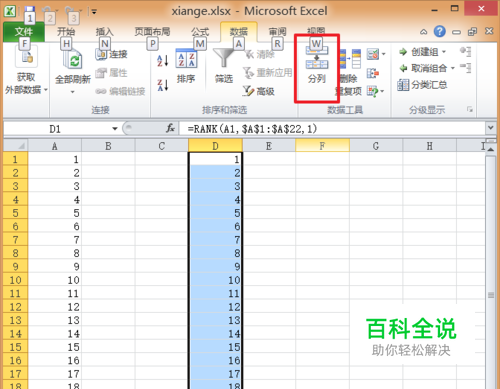Click the Sort A to Z ascending icon
The width and height of the screenshot is (500, 389).
pos(163,61)
